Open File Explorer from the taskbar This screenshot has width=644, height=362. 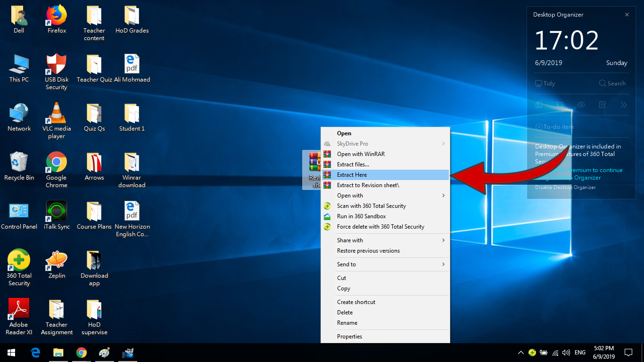[x=58, y=353]
